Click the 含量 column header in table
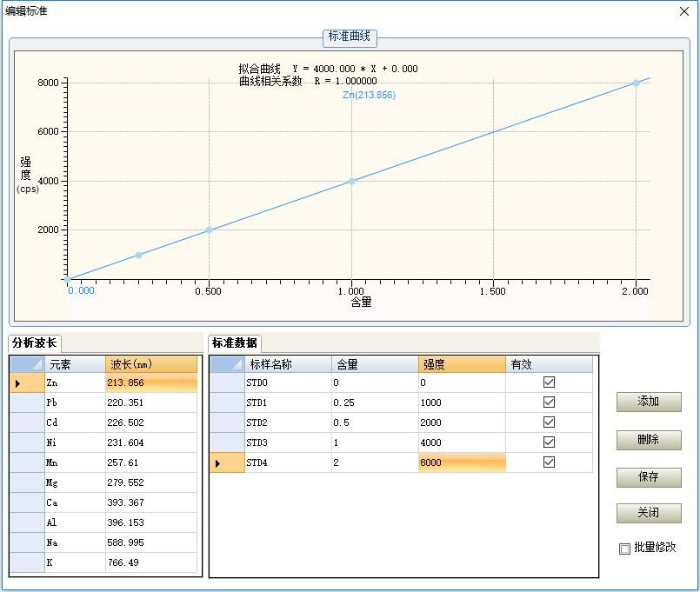Image resolution: width=700 pixels, height=592 pixels. pyautogui.click(x=374, y=364)
